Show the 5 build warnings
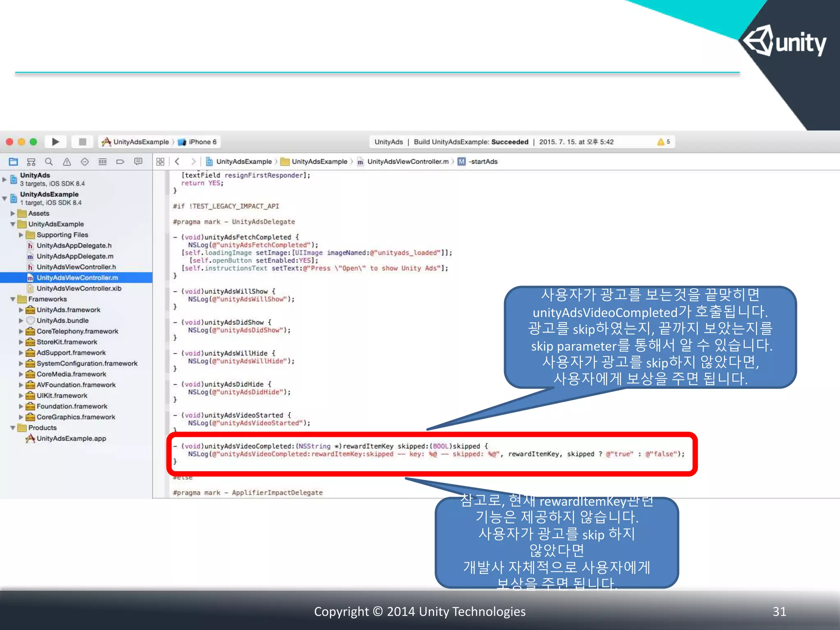The width and height of the screenshot is (840, 630). [664, 142]
